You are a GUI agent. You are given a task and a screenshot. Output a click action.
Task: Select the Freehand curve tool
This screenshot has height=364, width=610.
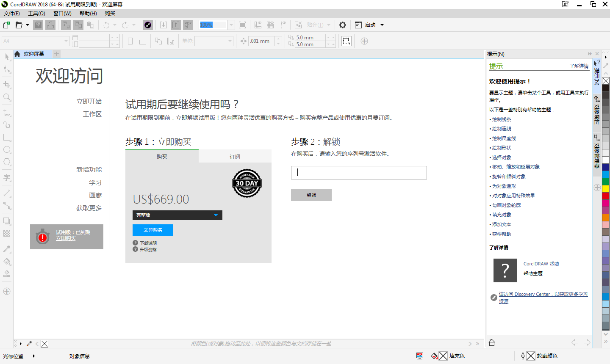click(x=7, y=113)
